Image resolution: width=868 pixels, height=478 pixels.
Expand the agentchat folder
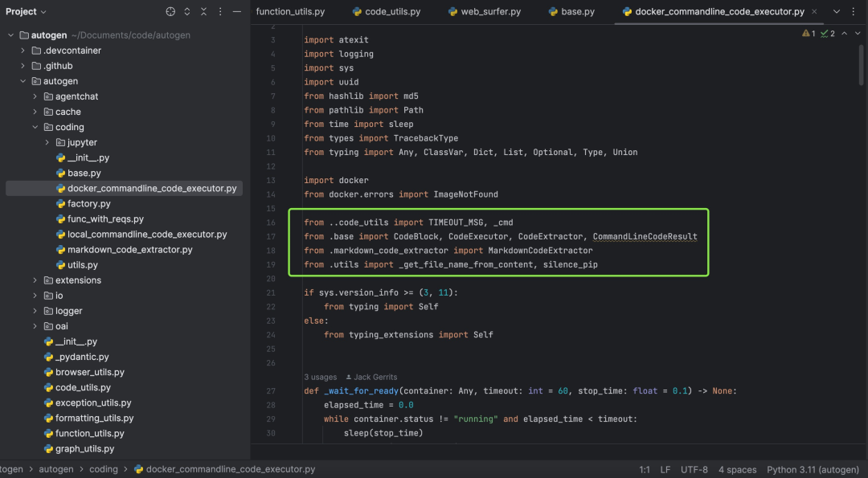pyautogui.click(x=35, y=96)
